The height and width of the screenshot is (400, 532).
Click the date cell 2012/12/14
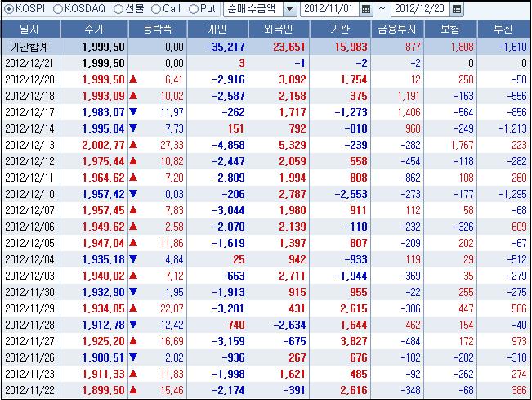pos(30,128)
